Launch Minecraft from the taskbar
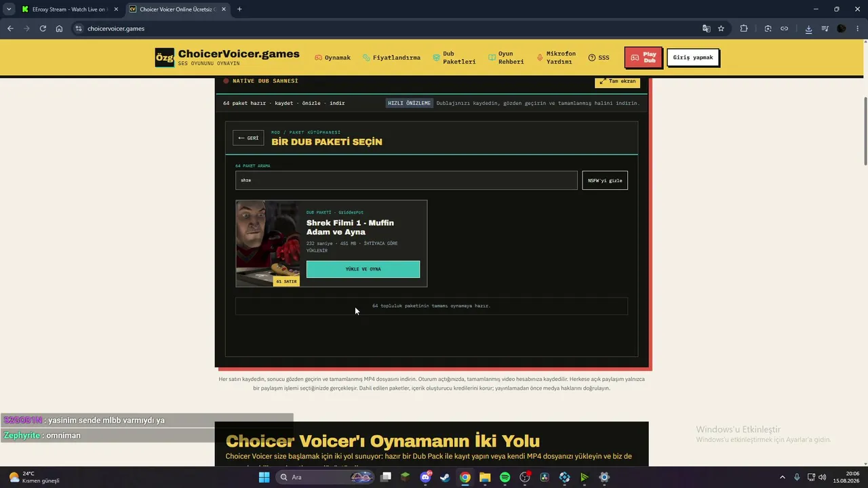Image resolution: width=868 pixels, height=488 pixels. tap(406, 477)
